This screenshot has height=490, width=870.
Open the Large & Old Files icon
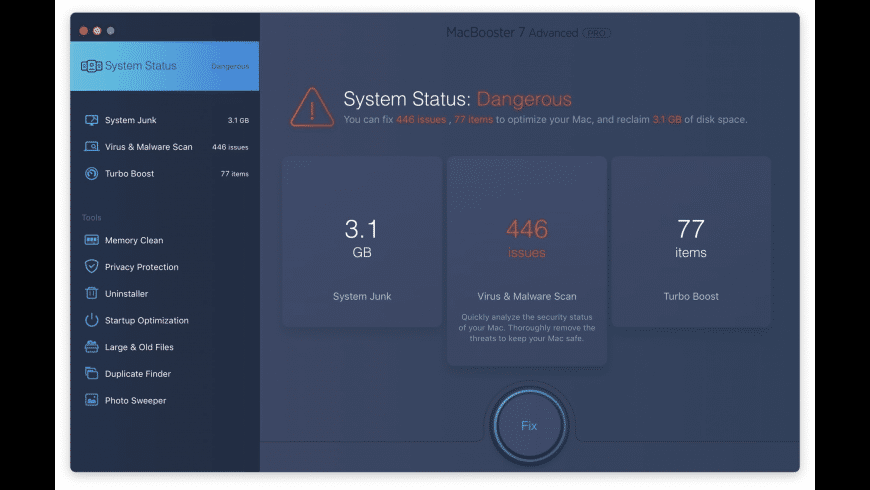92,347
